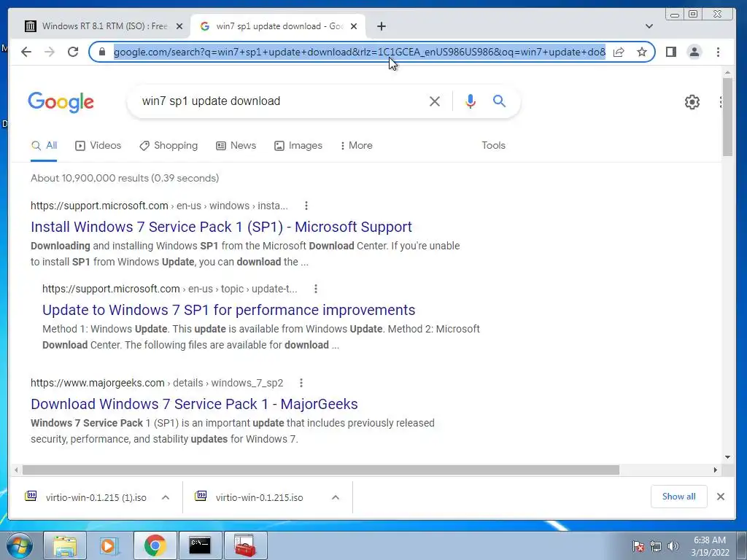The height and width of the screenshot is (560, 747).
Task: Open Chrome's three-dot menu
Action: [x=718, y=52]
